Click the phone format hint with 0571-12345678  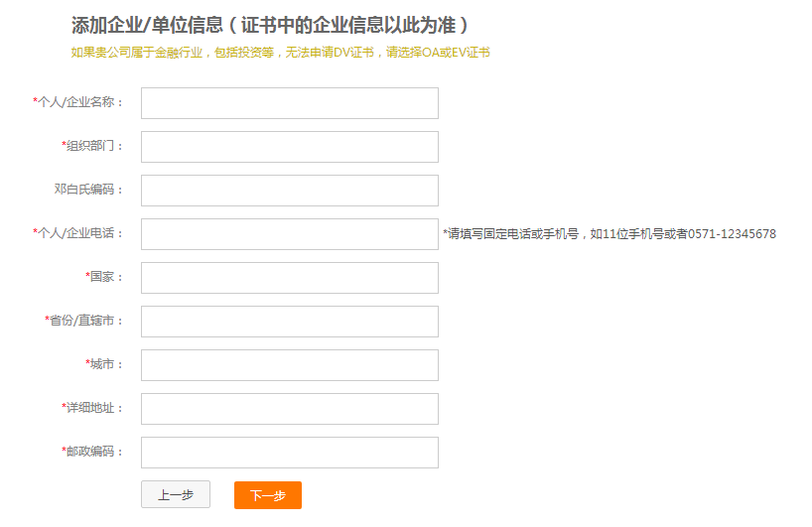pyautogui.click(x=610, y=234)
